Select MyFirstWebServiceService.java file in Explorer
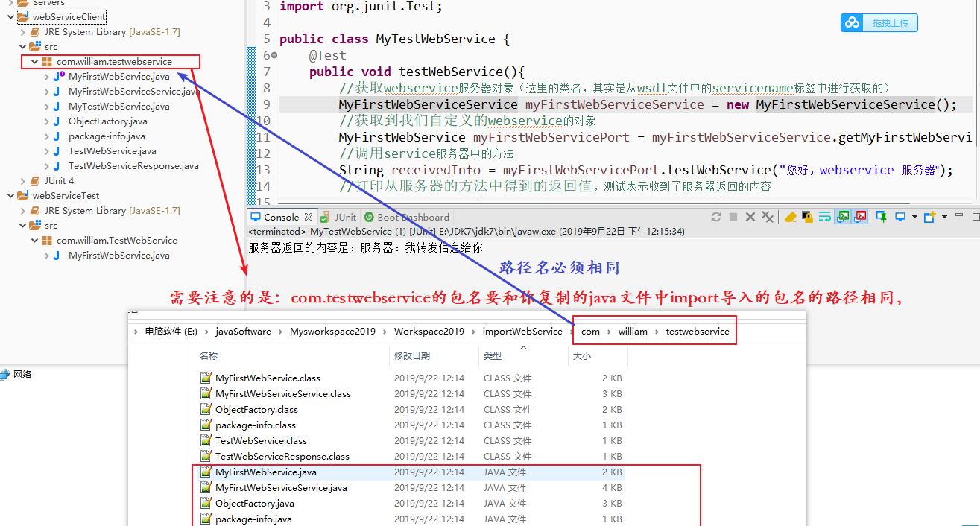 (x=281, y=487)
